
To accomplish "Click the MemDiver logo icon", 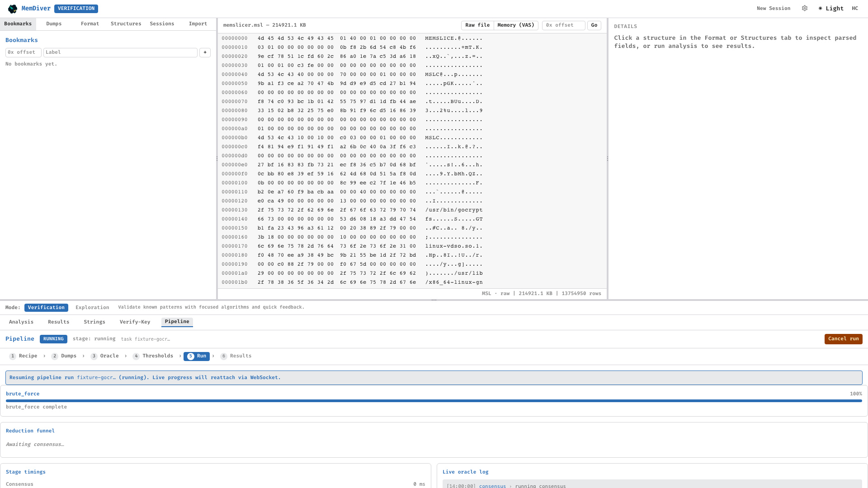I will pos(13,9).
